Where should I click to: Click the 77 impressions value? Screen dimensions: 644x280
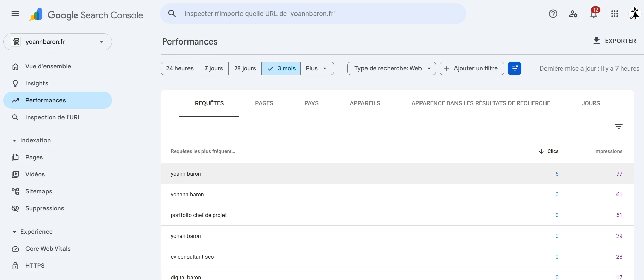tap(619, 174)
